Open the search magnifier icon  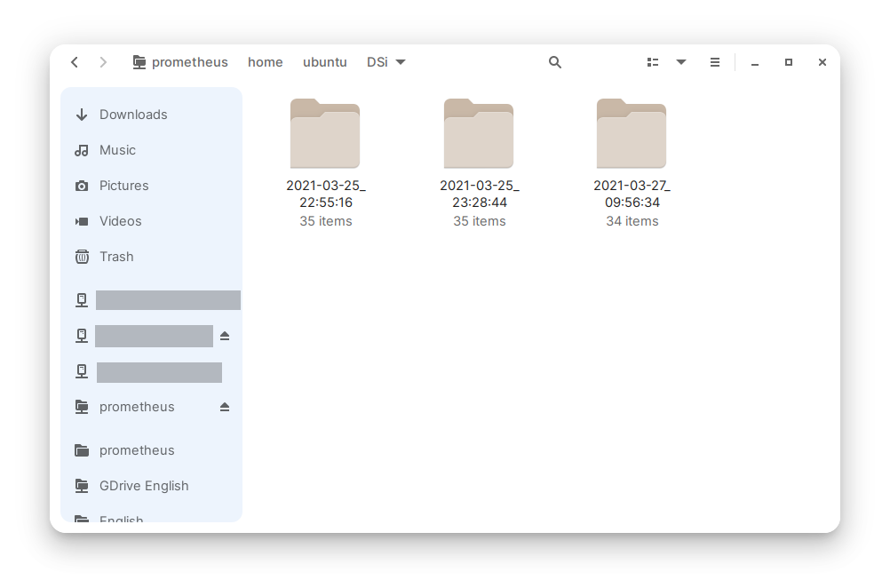click(x=555, y=62)
